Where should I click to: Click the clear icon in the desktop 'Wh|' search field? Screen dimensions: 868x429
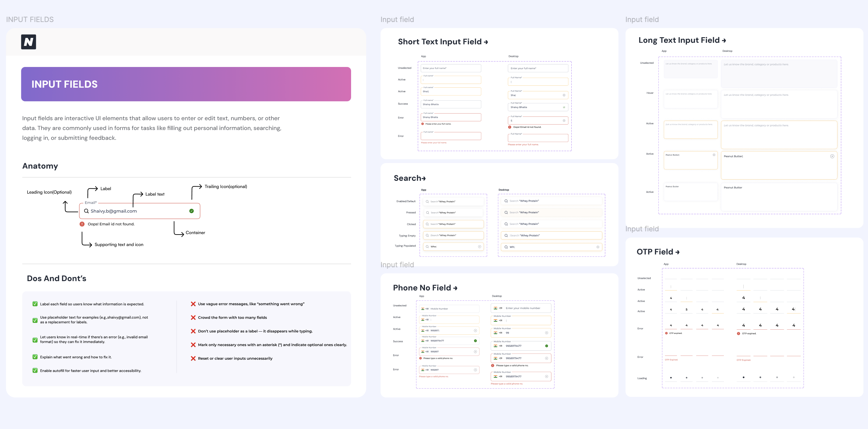pos(598,247)
